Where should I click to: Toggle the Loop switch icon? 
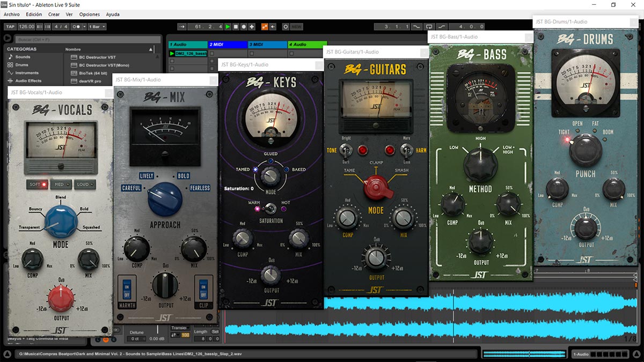pyautogui.click(x=429, y=26)
